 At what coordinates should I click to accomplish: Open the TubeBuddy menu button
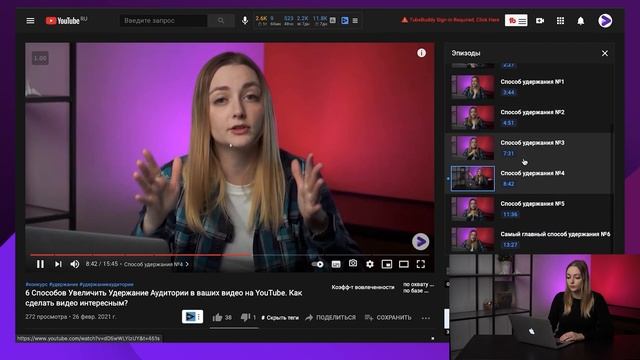tap(516, 20)
